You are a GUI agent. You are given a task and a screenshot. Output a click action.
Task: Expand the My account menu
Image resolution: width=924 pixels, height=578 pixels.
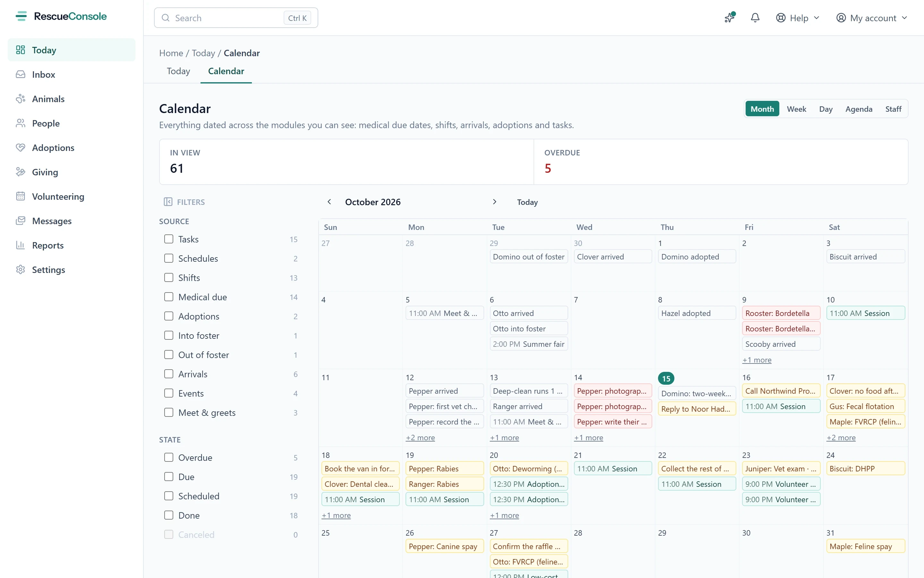click(x=871, y=18)
